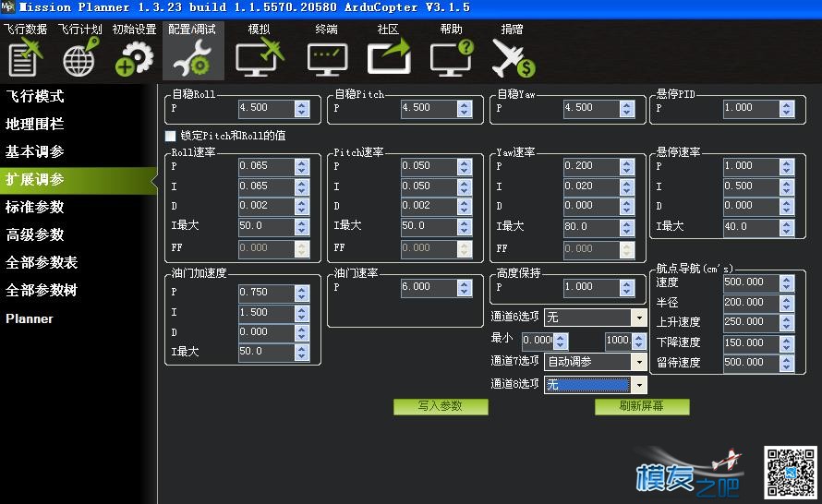Click the 油门加速度 D value field
The image size is (822, 504).
[266, 332]
